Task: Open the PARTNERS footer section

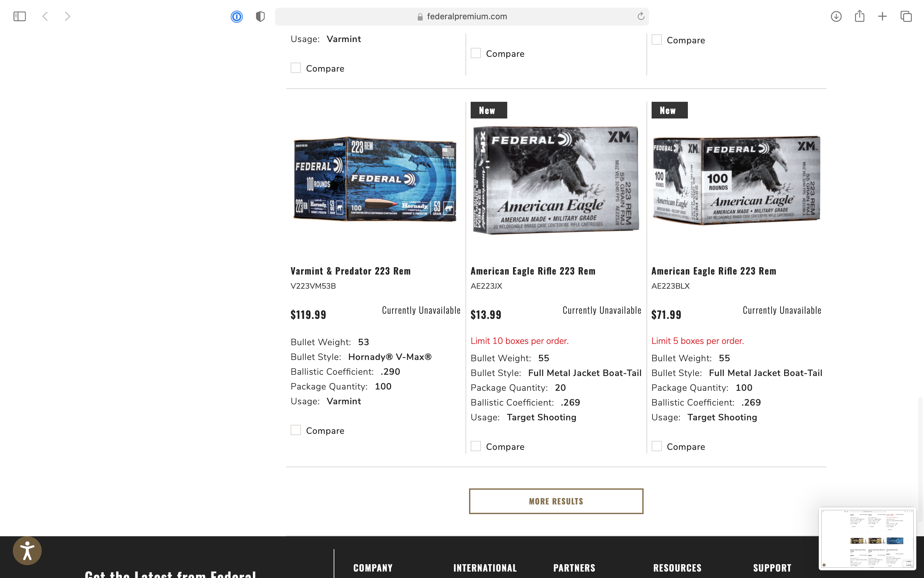Action: 574,568
